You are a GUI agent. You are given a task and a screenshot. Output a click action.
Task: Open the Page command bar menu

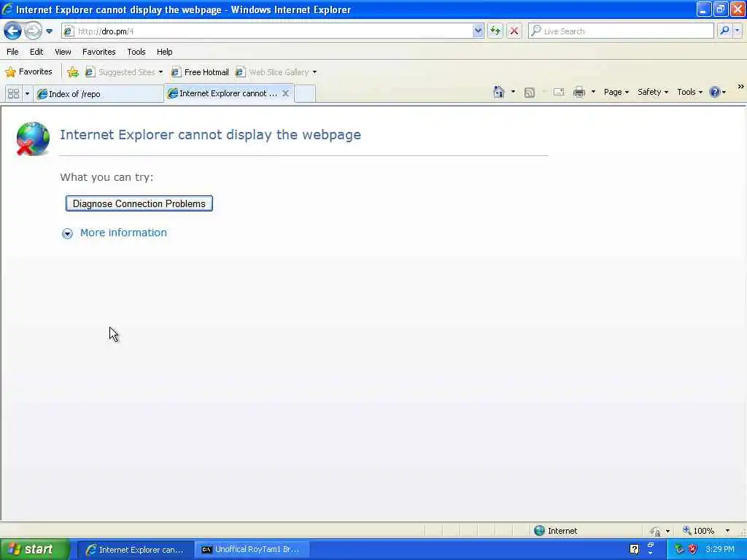point(616,92)
